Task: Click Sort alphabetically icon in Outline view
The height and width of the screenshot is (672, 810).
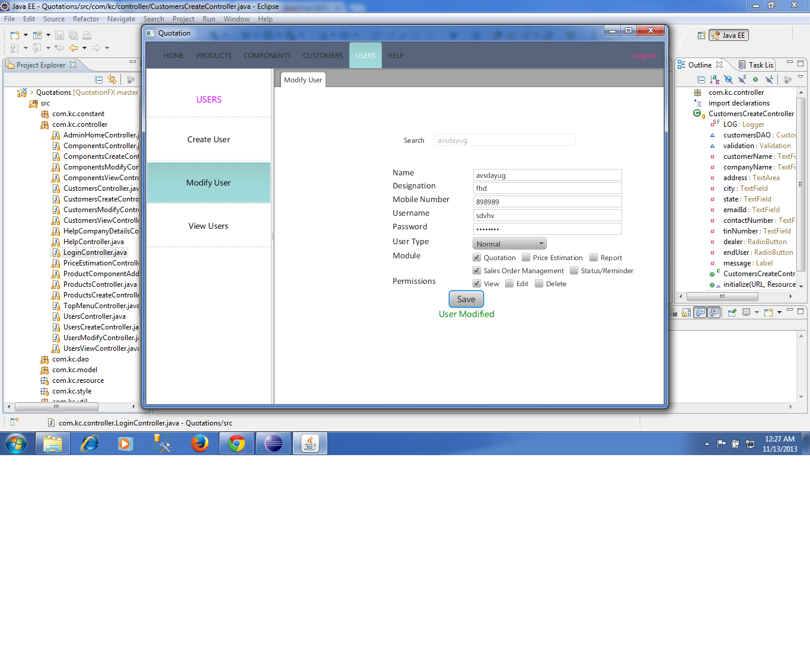Action: coord(715,79)
